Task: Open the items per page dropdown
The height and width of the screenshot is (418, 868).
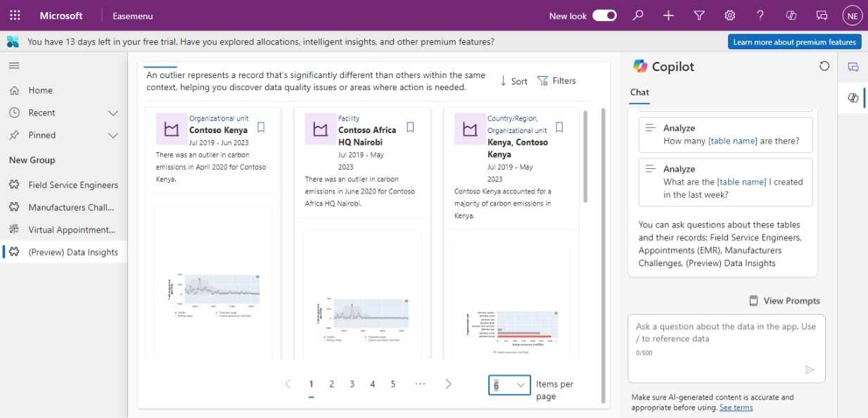Action: (509, 385)
